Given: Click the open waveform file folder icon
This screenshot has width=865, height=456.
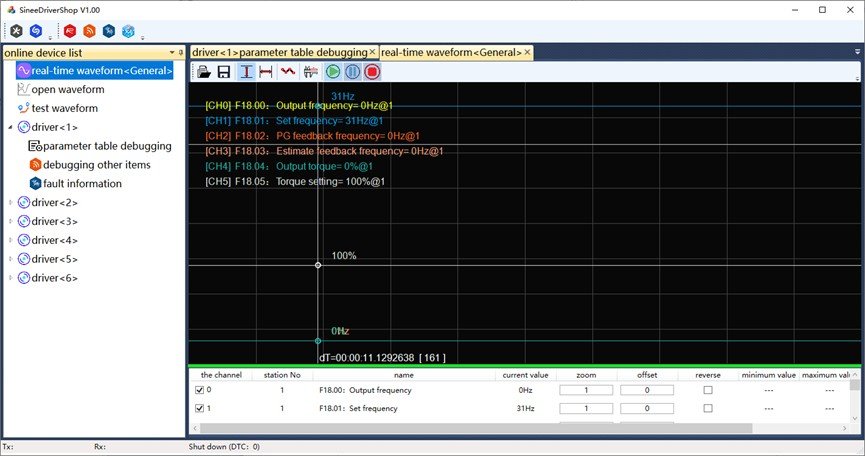Looking at the screenshot, I should click(204, 72).
